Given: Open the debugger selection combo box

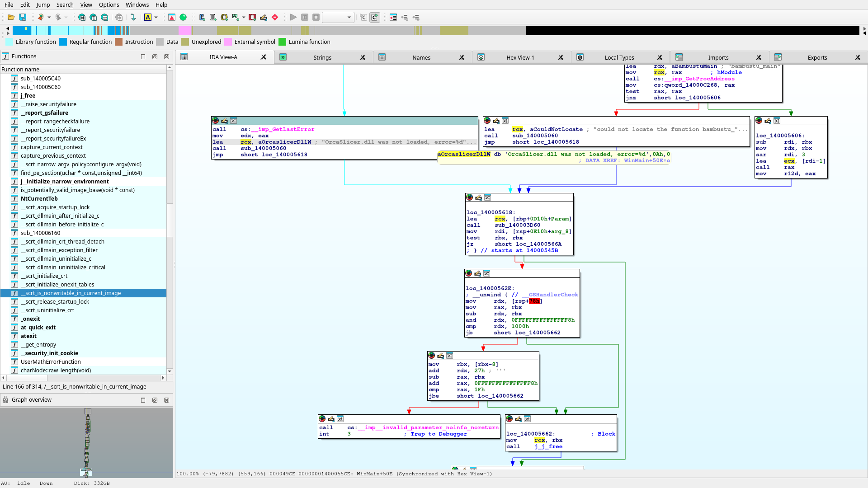Looking at the screenshot, I should 337,17.
